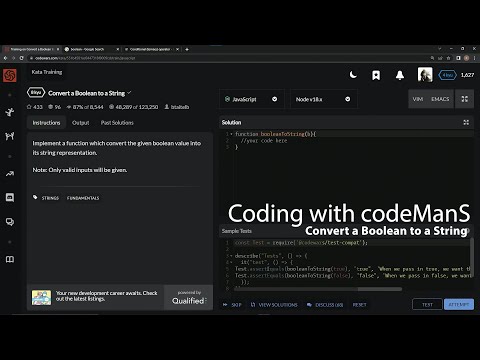Click the STRINGS tag
The height and width of the screenshot is (360, 480).
50,198
